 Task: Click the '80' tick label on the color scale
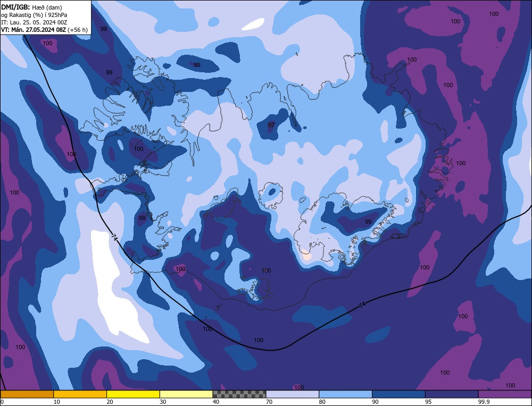point(322,402)
